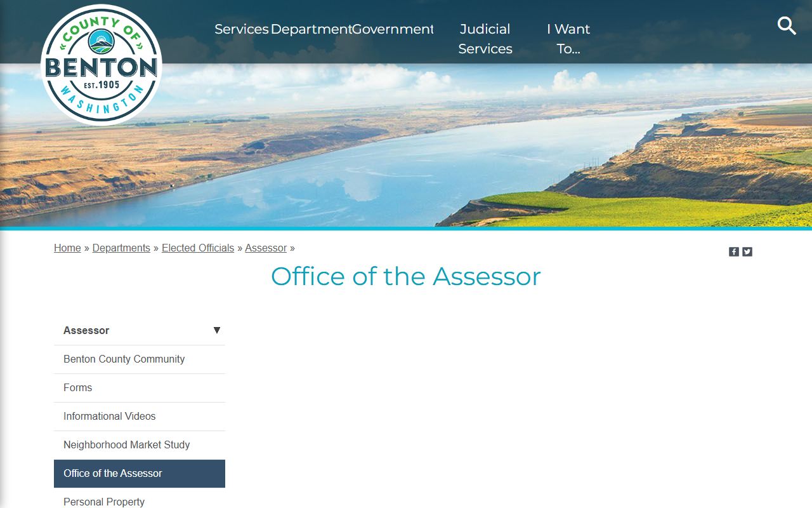Follow the Assessor breadcrumb link
The width and height of the screenshot is (812, 508).
coord(266,248)
